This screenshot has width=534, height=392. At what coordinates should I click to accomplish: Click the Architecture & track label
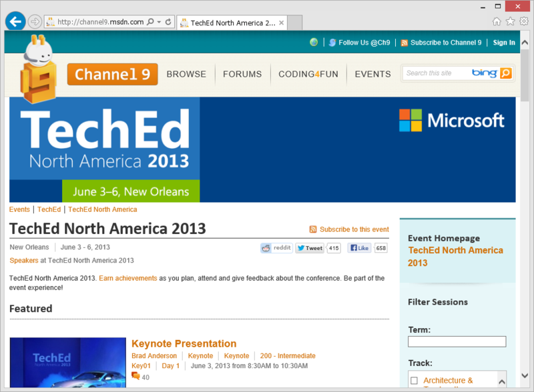pos(448,380)
